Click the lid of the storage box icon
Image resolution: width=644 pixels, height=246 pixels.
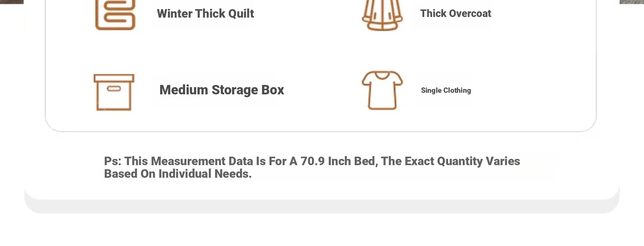[114, 78]
